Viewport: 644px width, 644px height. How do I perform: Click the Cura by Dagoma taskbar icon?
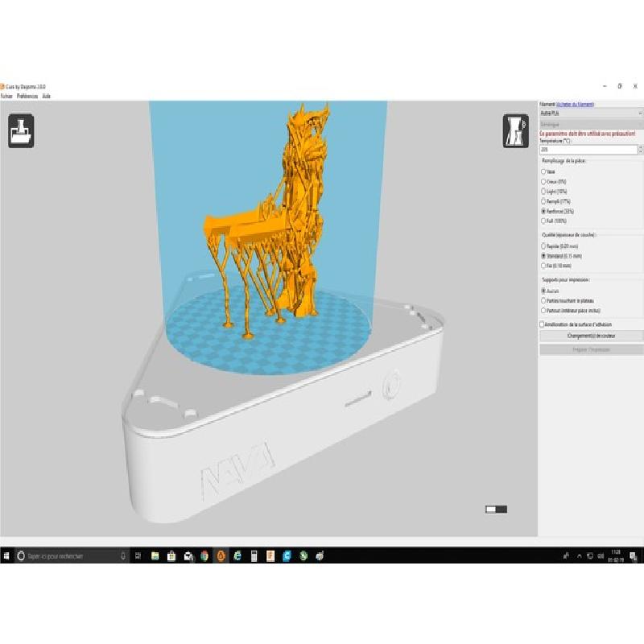(221, 555)
